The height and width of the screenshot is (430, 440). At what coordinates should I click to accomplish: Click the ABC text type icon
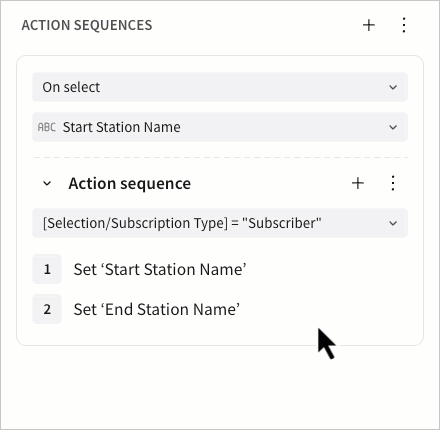47,127
